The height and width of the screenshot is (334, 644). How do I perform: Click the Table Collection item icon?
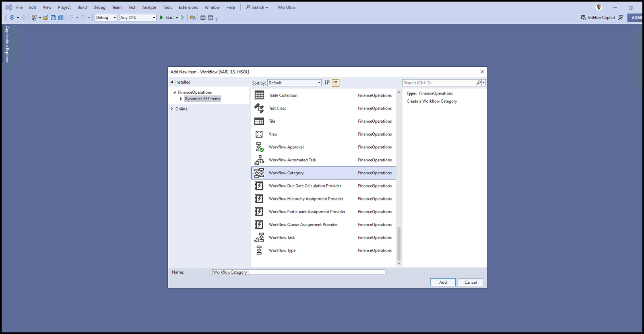[259, 95]
